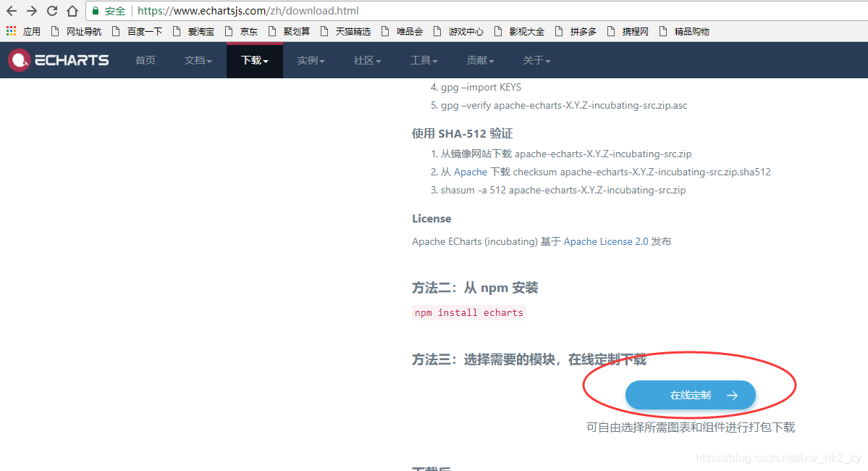Open the 拼多多 bookmark
The image size is (868, 471).
pos(576,32)
